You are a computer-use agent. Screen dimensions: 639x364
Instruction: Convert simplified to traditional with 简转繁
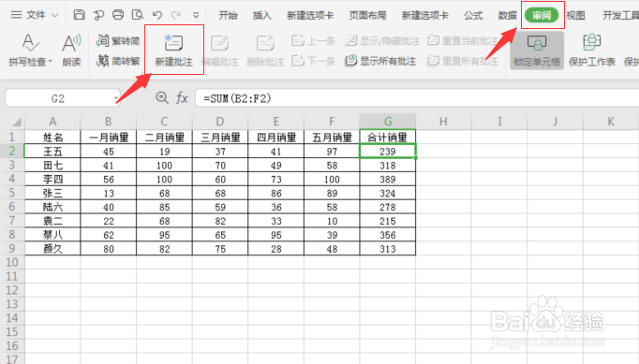click(x=118, y=61)
